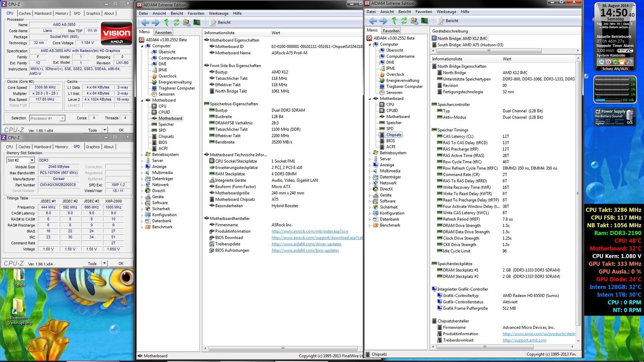Click the monitor graph icon in right AIDA64 toolbar
This screenshot has width=644, height=362.
coord(424,21)
